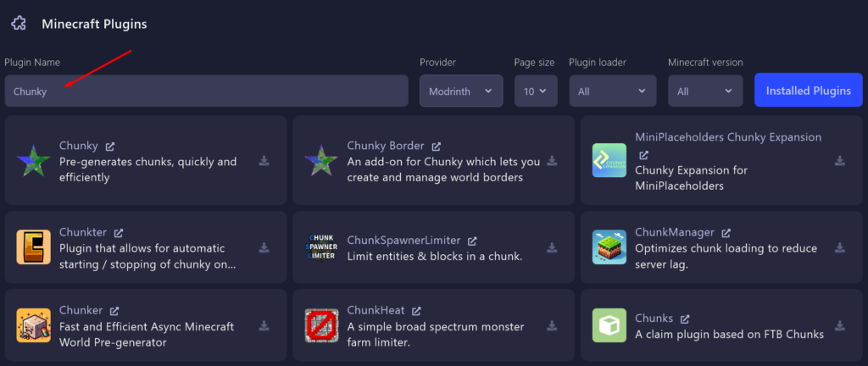Download the Chunks claim plugin
The width and height of the screenshot is (868, 366).
coord(840,325)
